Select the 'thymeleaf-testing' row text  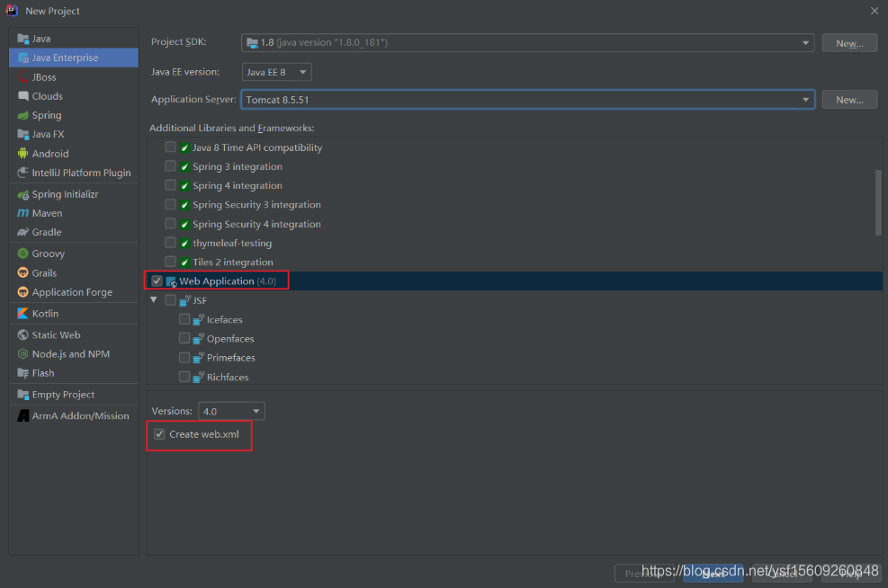pyautogui.click(x=232, y=244)
